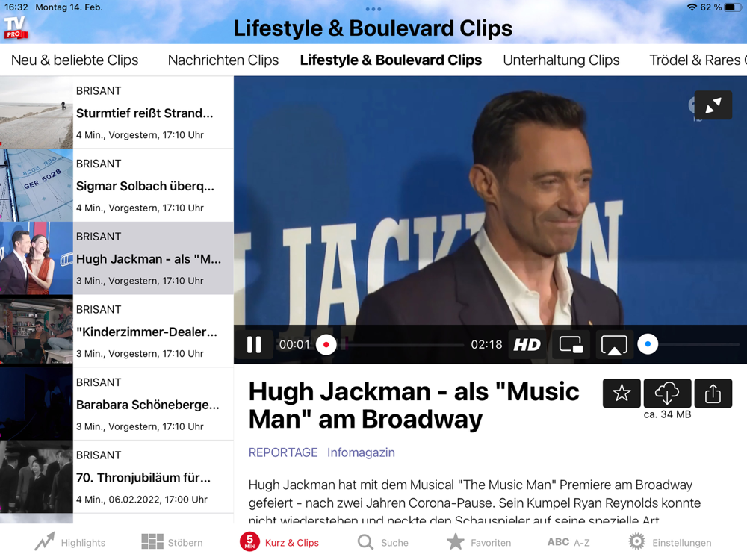Open Stöbern browse section
747x560 pixels.
point(172,542)
